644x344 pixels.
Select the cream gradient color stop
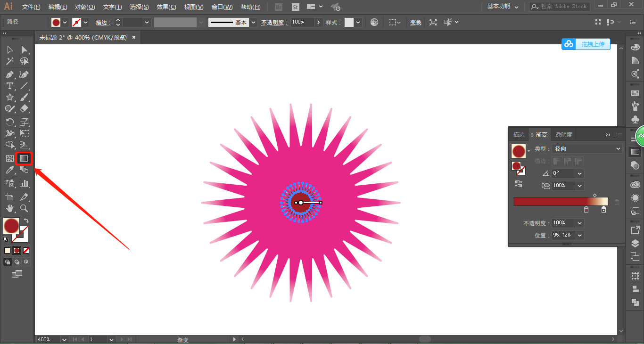tap(603, 210)
